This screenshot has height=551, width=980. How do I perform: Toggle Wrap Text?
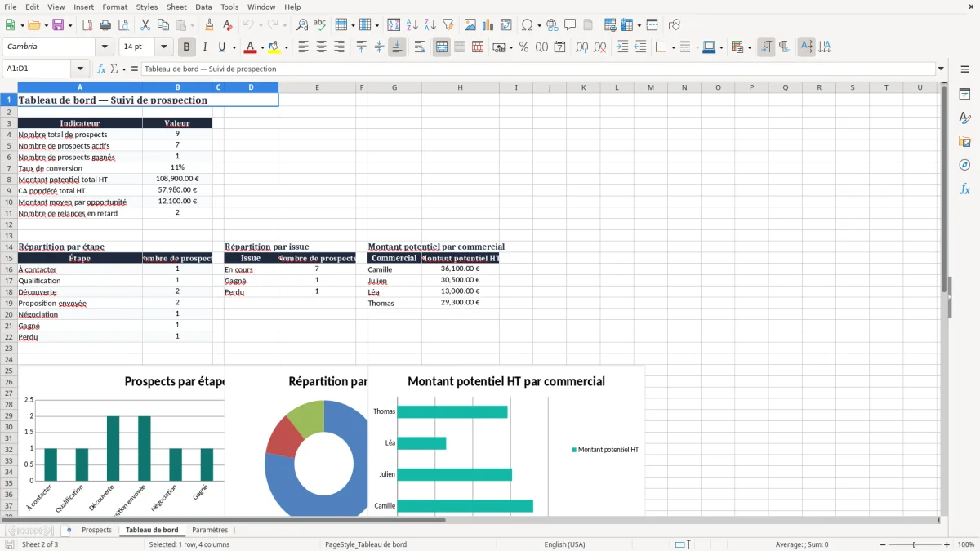pyautogui.click(x=420, y=47)
